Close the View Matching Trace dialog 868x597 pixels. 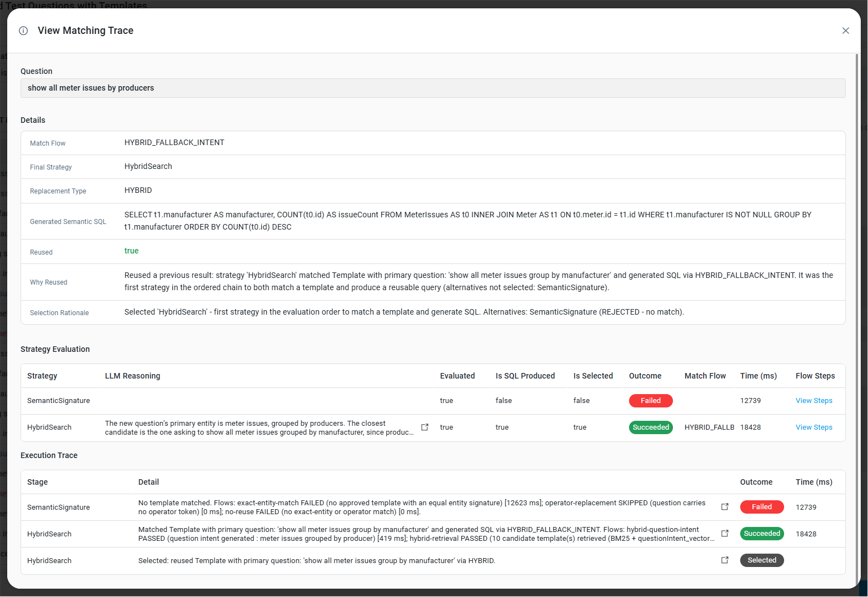pos(845,31)
